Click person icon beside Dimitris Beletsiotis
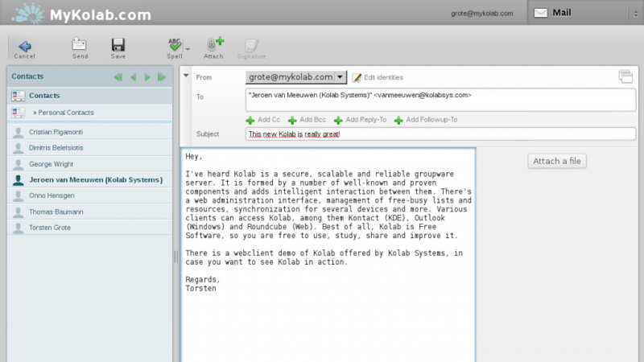Image resolution: width=644 pixels, height=362 pixels. [x=18, y=148]
